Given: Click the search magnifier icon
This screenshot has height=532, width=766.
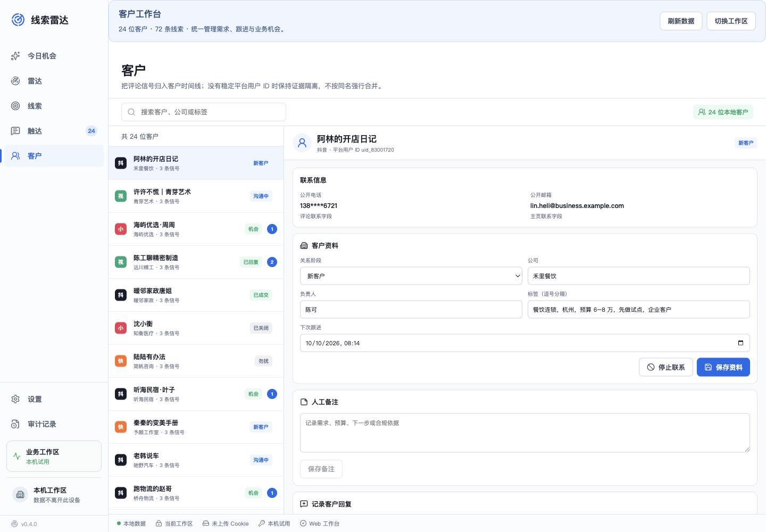Looking at the screenshot, I should (131, 112).
